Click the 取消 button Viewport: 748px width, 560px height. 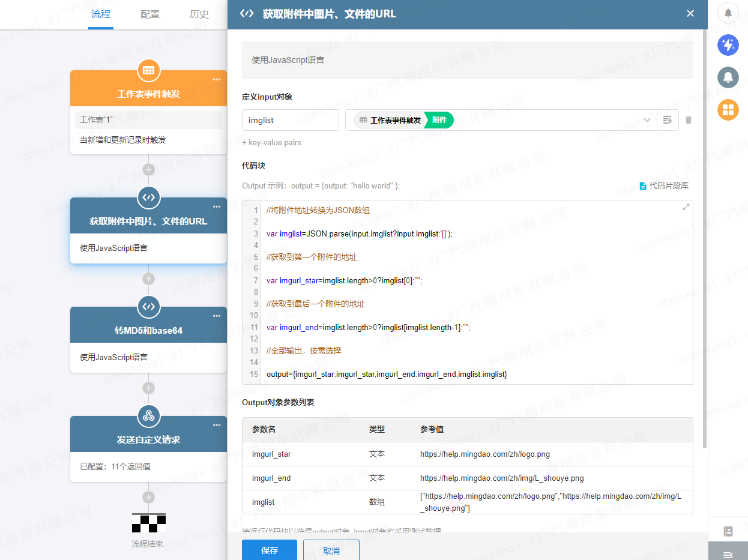coord(331,550)
